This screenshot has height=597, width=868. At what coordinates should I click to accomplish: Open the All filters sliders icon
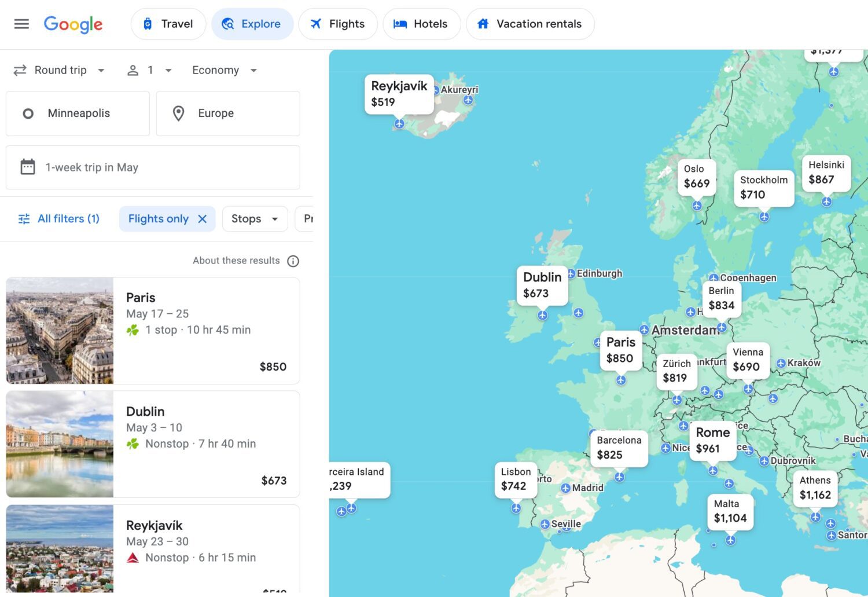click(x=23, y=218)
